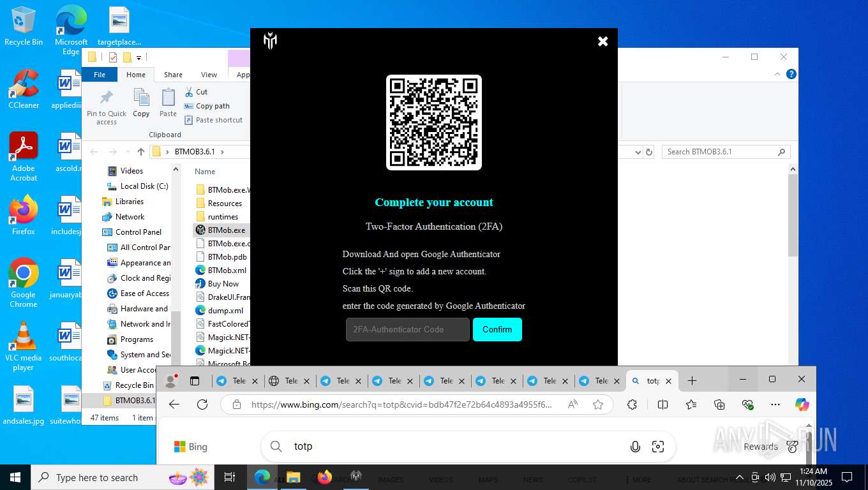The width and height of the screenshot is (868, 490).
Task: Open Explorer Help question mark icon
Action: [x=791, y=74]
